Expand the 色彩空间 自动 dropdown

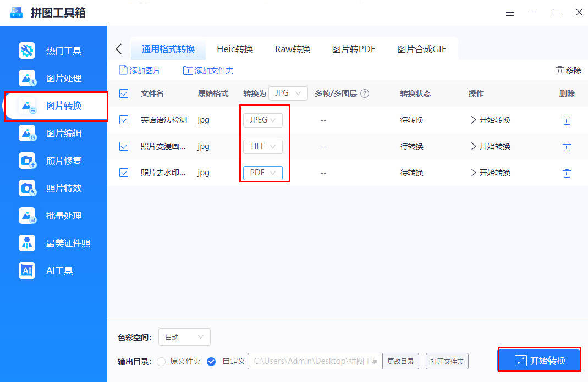click(x=184, y=337)
